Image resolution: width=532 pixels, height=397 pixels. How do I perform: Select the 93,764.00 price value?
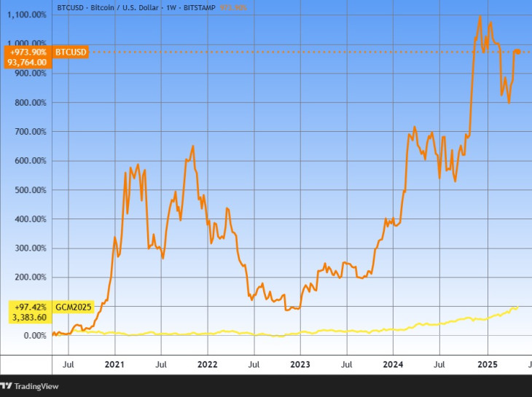(27, 63)
